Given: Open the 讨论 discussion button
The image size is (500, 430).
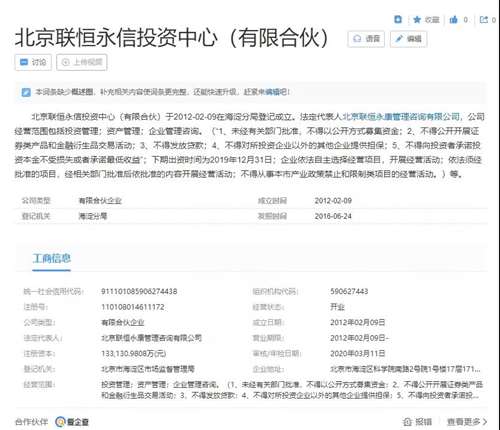Looking at the screenshot, I should (33, 62).
